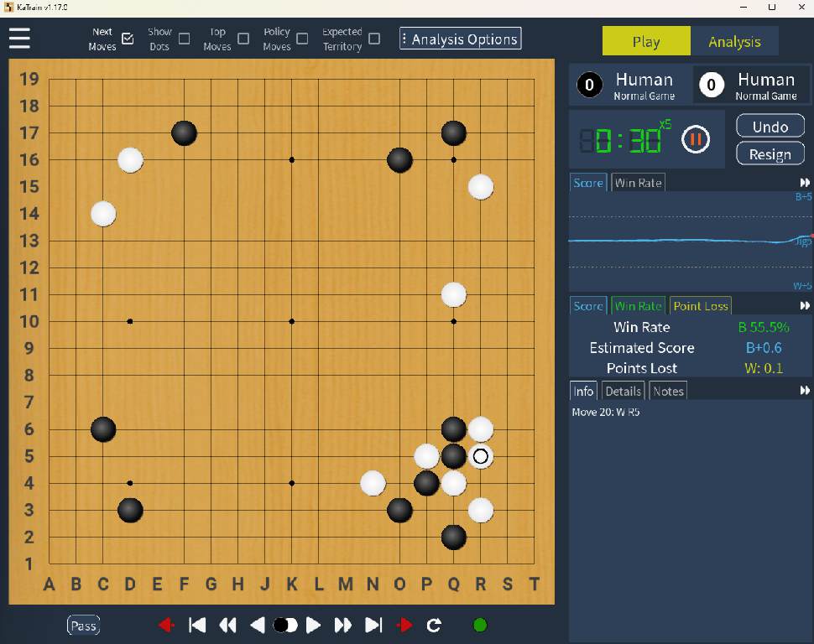This screenshot has width=814, height=644.
Task: Click the Resign button
Action: click(770, 154)
